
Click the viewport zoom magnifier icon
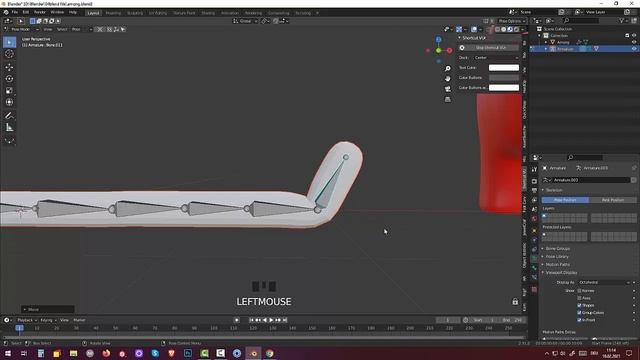click(x=448, y=69)
